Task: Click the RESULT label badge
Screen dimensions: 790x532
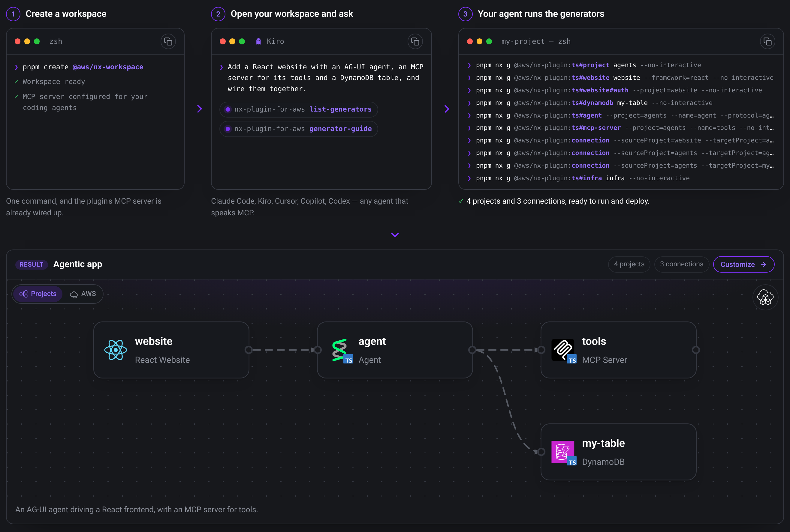Action: [31, 264]
